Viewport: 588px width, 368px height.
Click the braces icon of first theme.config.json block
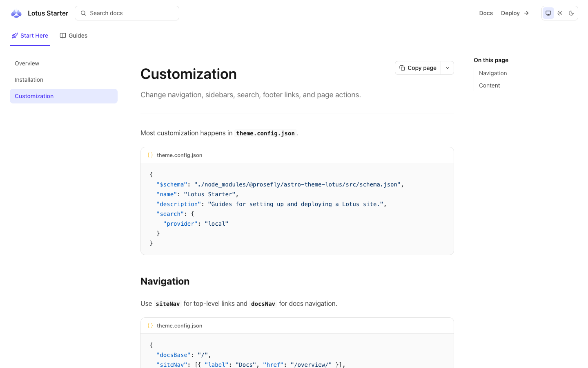tap(150, 155)
